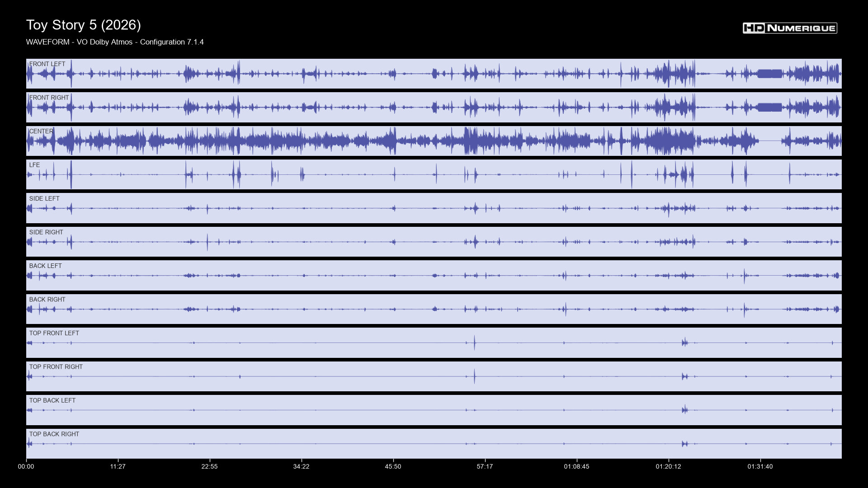Viewport: 868px width, 488px height.
Task: Click the 11:27 timeline marker
Action: pos(118,467)
